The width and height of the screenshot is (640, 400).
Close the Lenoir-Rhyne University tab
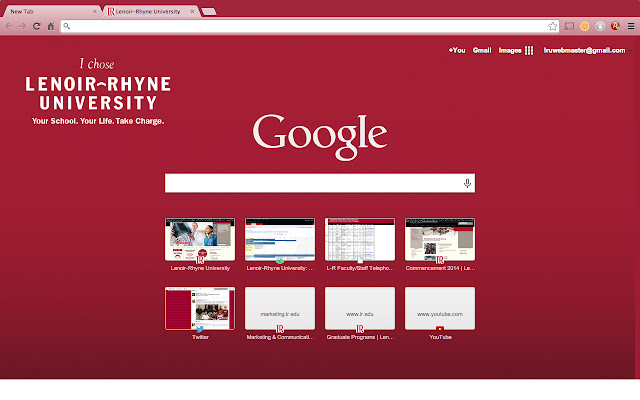pyautogui.click(x=192, y=11)
